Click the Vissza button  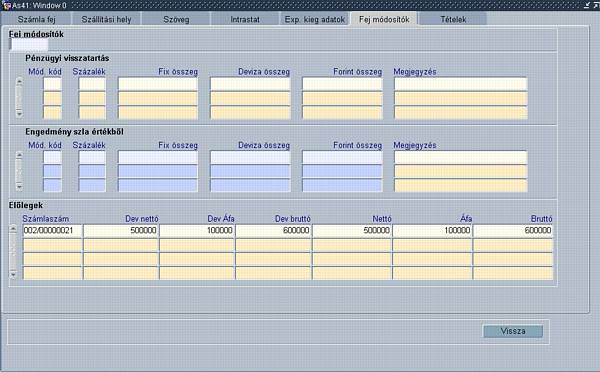click(513, 331)
